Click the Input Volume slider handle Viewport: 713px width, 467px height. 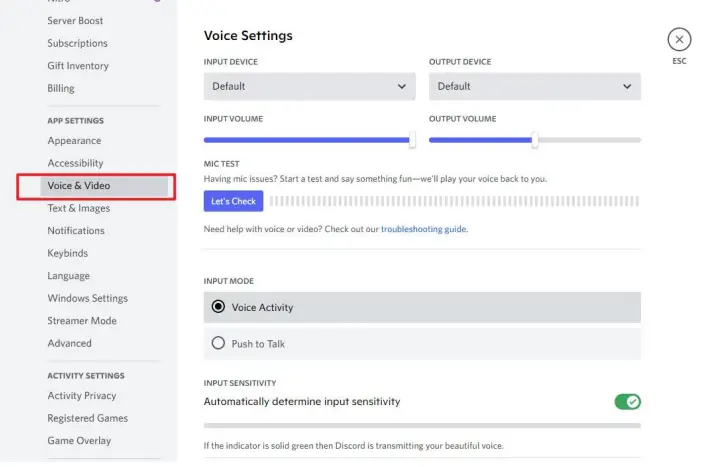[412, 140]
